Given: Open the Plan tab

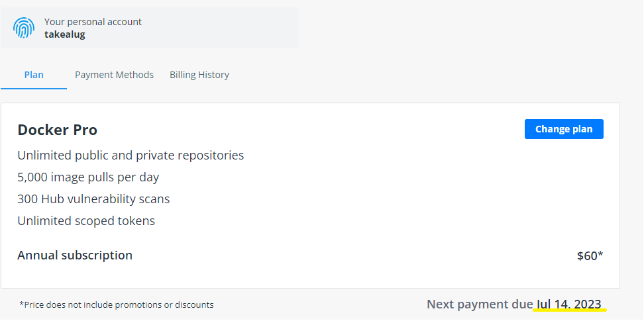Looking at the screenshot, I should coord(34,75).
